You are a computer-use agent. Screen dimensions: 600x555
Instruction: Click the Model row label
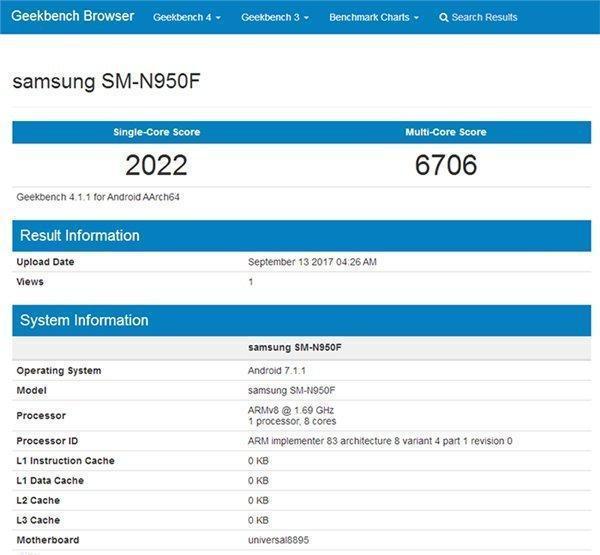[x=31, y=391]
